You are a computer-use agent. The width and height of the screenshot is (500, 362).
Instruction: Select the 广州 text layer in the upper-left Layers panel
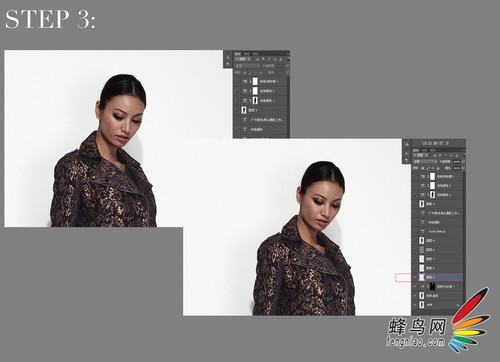pos(260,119)
